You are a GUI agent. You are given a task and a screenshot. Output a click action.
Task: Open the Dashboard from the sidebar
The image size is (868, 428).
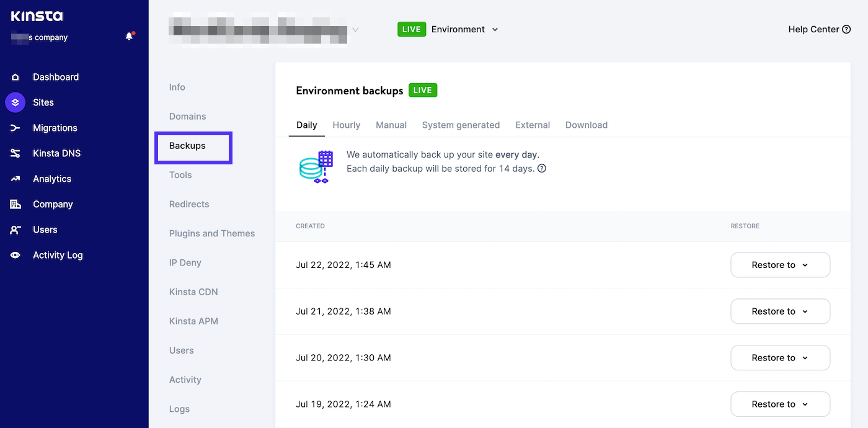point(55,76)
